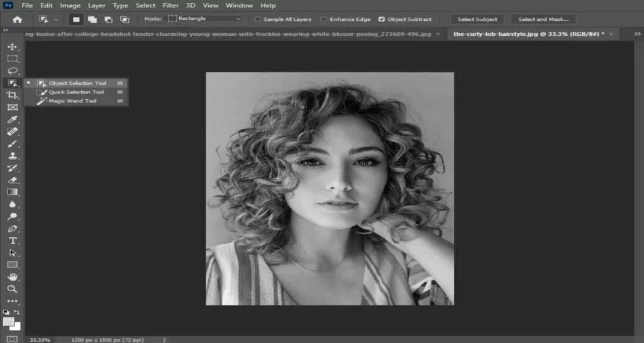Select the Clone Stamp tool
Image resolution: width=644 pixels, height=343 pixels.
pos(13,156)
